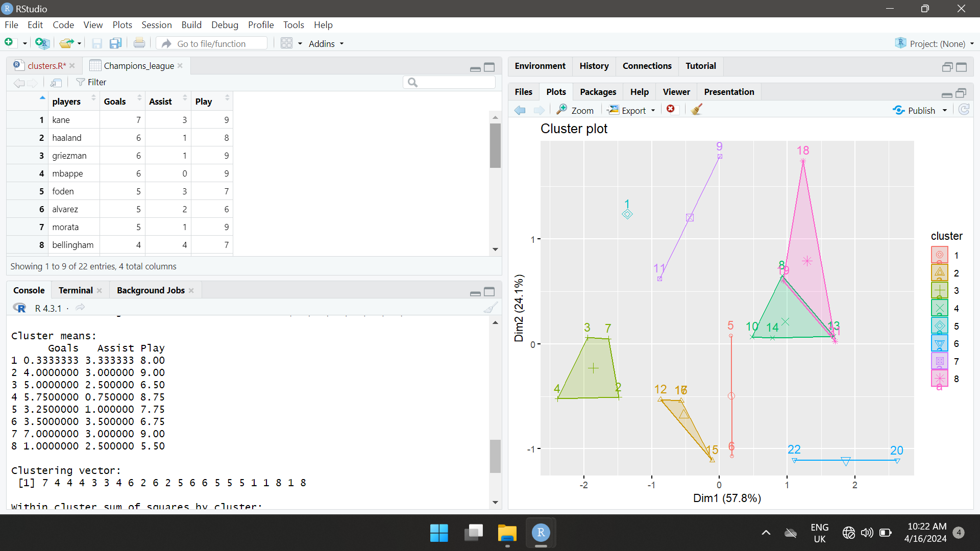Click the data viewer search box
Viewport: 980px width, 551px height.
(x=449, y=82)
